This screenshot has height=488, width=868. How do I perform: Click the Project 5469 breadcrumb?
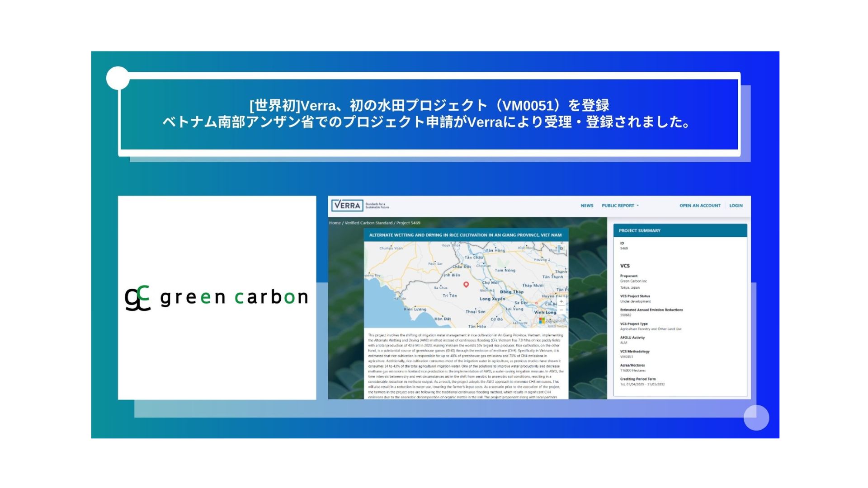point(409,222)
